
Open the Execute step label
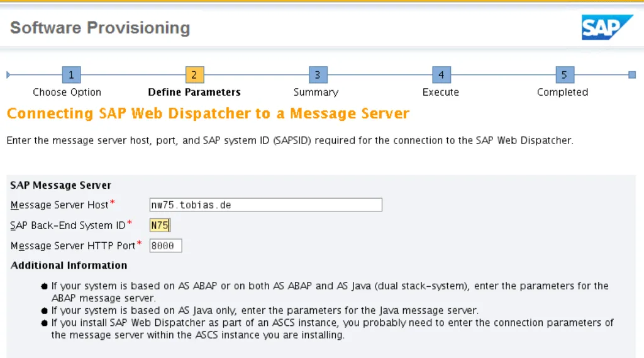440,92
